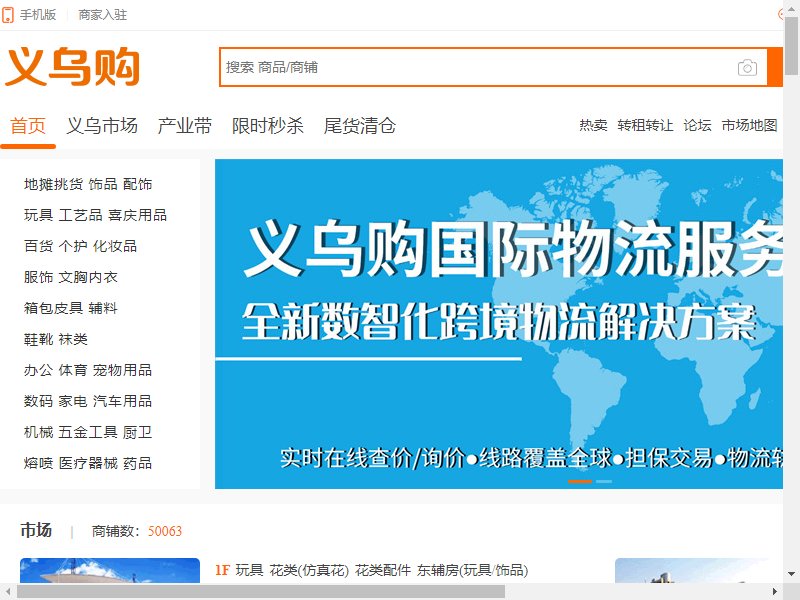This screenshot has width=800, height=600.
Task: Click the 义乌购 orange logo
Action: [72, 67]
